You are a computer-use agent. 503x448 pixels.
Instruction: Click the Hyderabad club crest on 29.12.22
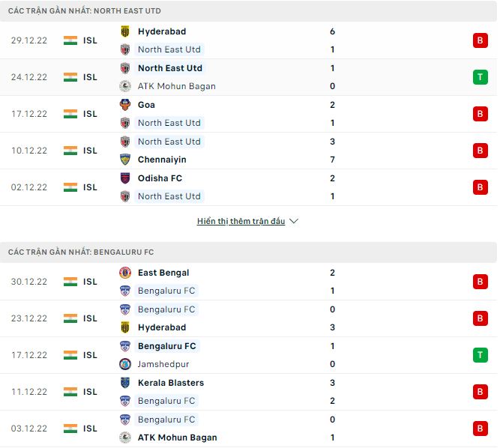125,31
